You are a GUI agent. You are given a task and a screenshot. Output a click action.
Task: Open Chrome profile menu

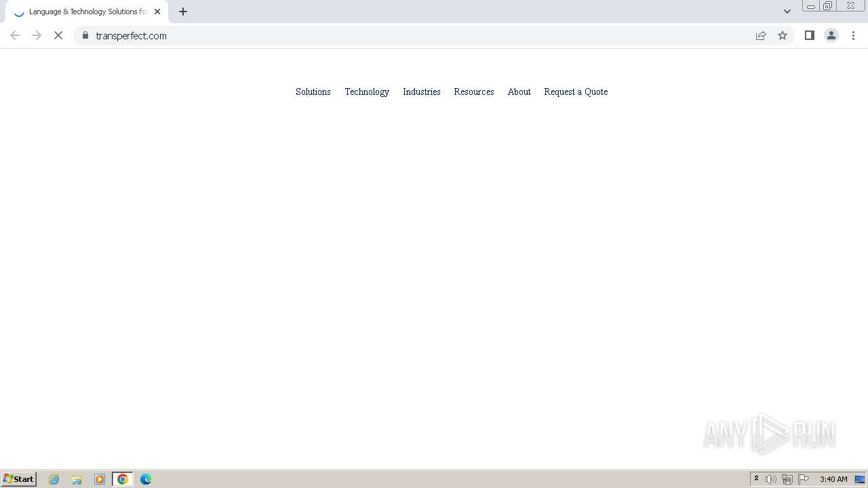(831, 35)
